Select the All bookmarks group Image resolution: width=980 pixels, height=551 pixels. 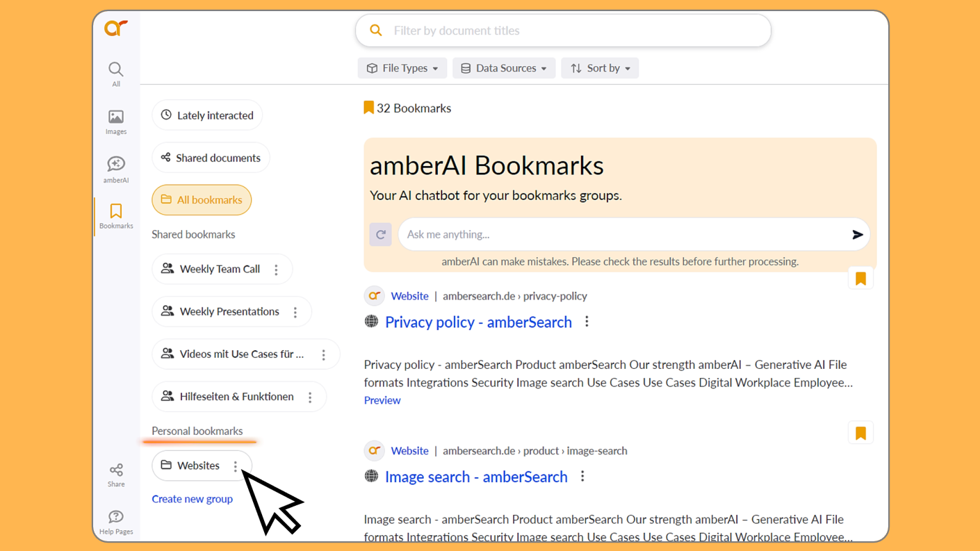(x=202, y=200)
